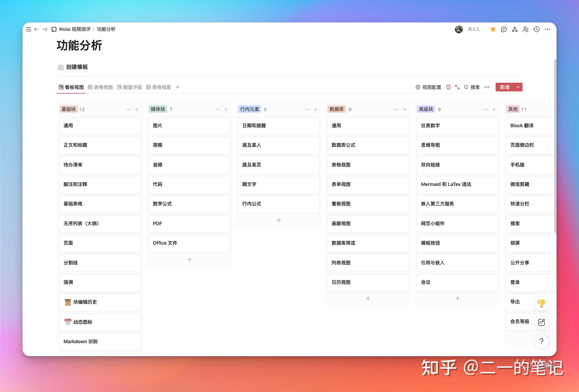Open the comments panel icon
This screenshot has width=579, height=392.
pos(504,29)
